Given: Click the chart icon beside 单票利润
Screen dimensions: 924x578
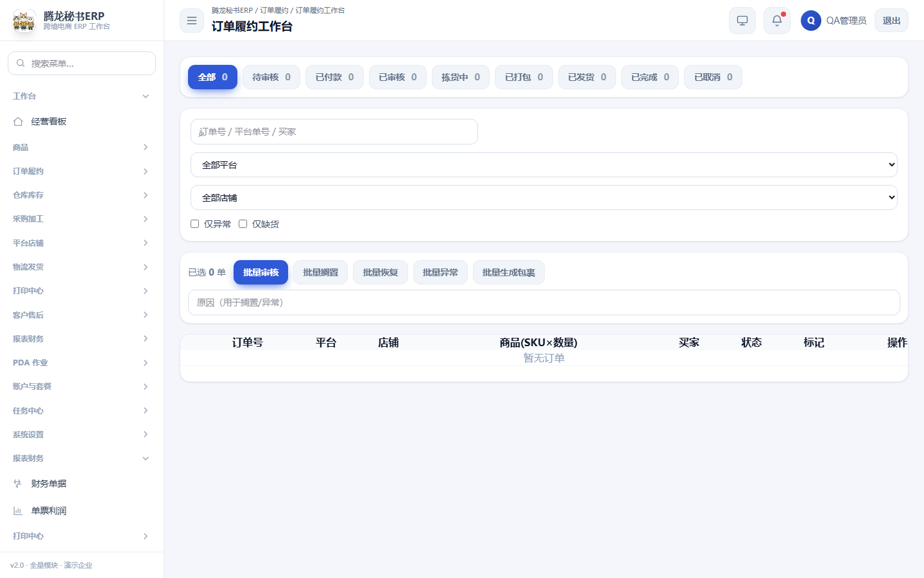Looking at the screenshot, I should [x=18, y=511].
